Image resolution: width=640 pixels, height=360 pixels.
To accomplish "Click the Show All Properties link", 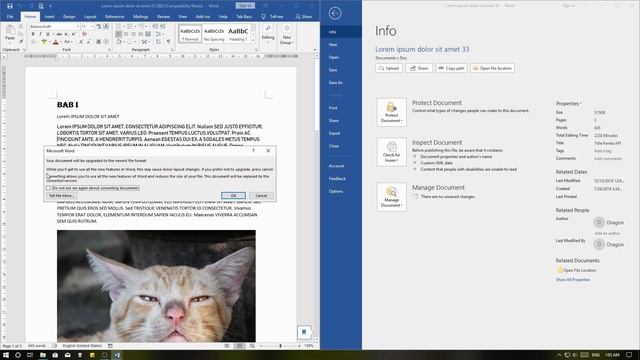I will [573, 280].
